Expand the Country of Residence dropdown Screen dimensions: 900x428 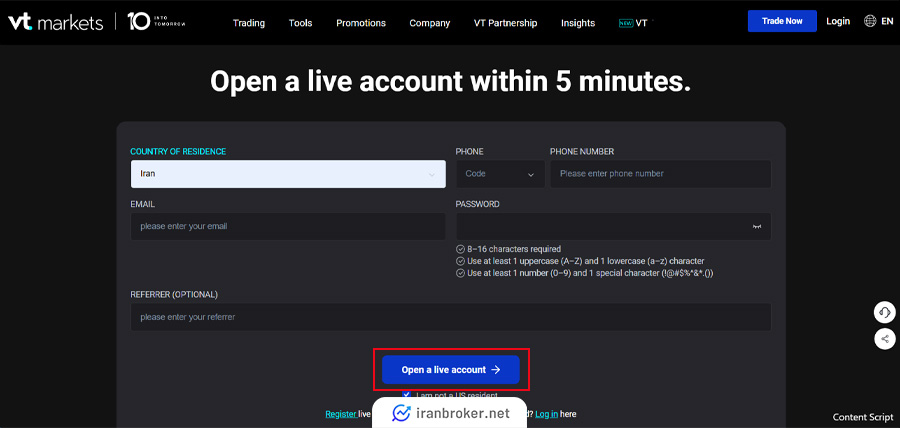[288, 174]
